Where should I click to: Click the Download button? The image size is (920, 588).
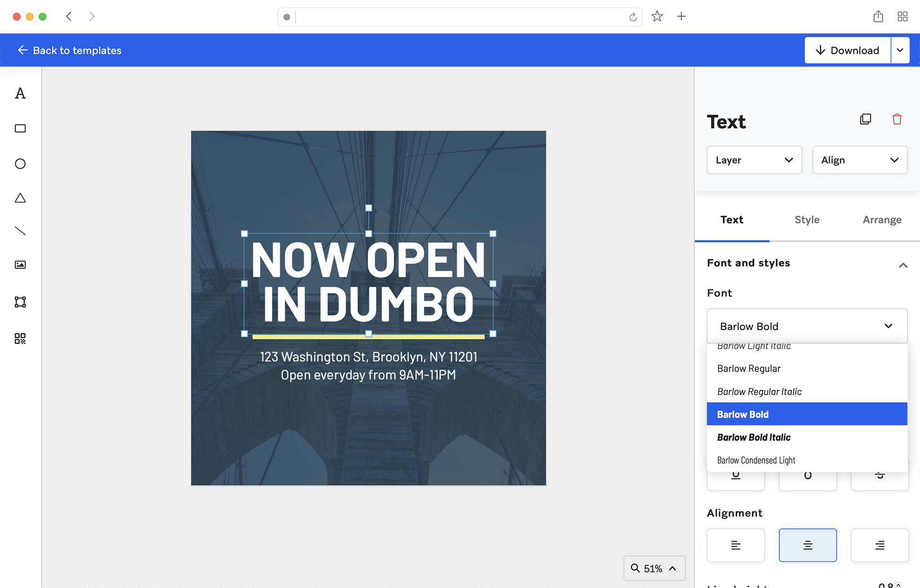tap(847, 50)
